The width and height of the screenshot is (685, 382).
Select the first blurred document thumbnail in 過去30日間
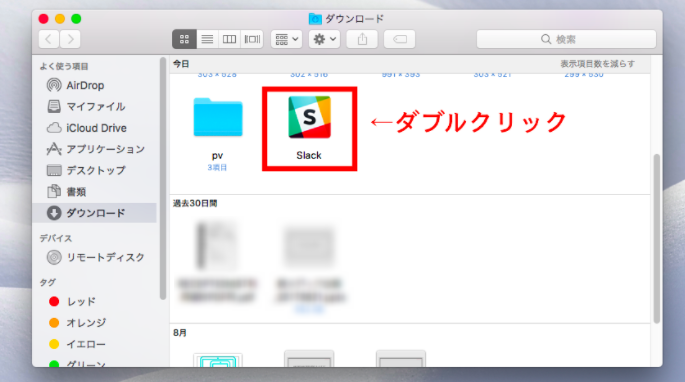pos(217,246)
